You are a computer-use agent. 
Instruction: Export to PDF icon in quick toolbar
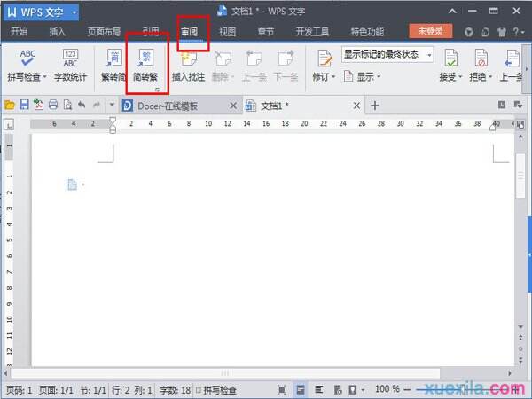(x=39, y=105)
